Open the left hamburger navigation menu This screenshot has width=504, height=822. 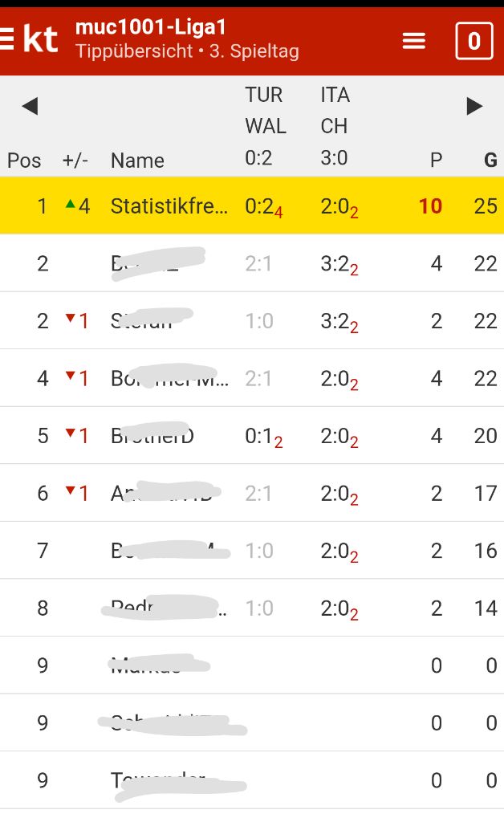point(7,38)
